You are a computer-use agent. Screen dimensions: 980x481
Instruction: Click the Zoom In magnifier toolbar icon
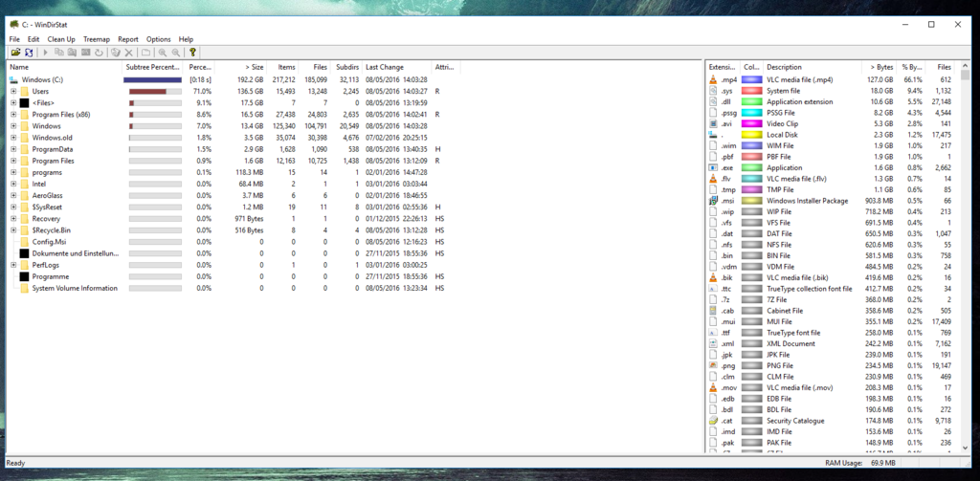coord(163,54)
